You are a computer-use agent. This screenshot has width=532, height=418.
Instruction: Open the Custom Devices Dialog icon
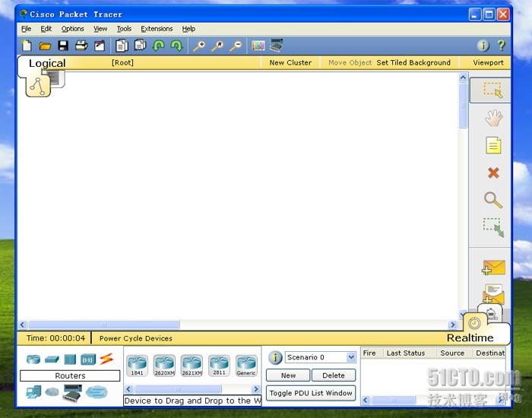[277, 45]
